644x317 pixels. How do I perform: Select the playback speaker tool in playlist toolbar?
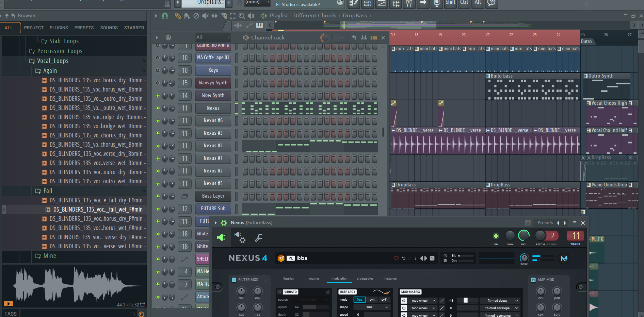tap(251, 16)
